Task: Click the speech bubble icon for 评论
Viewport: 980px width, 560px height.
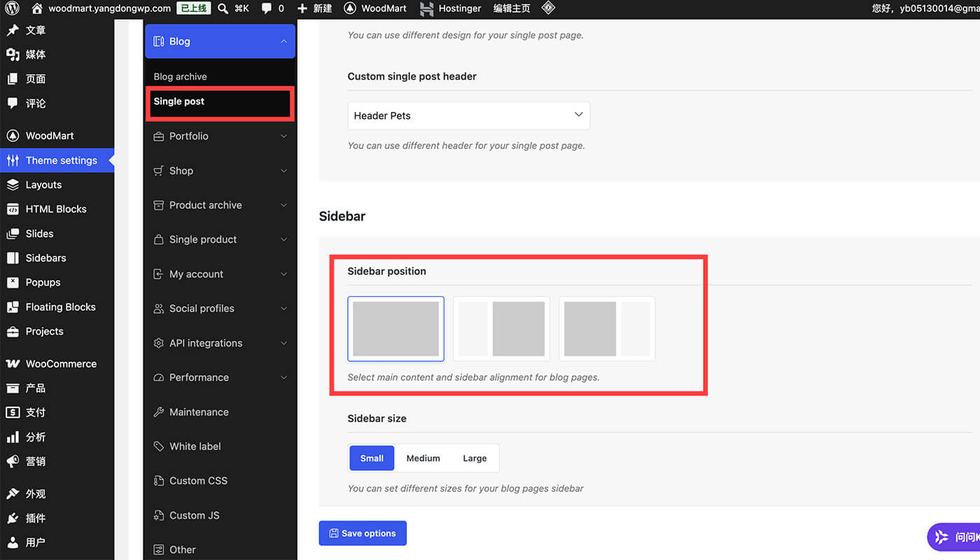Action: coord(13,103)
